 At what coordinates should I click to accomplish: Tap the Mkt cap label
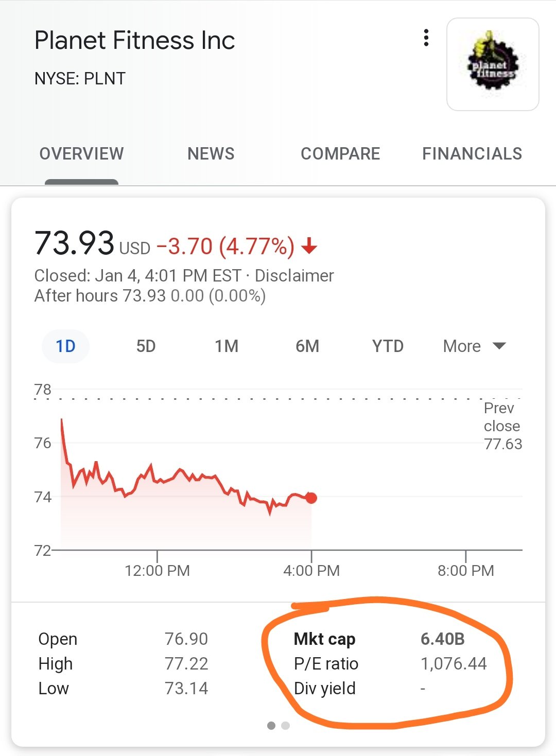(x=324, y=639)
